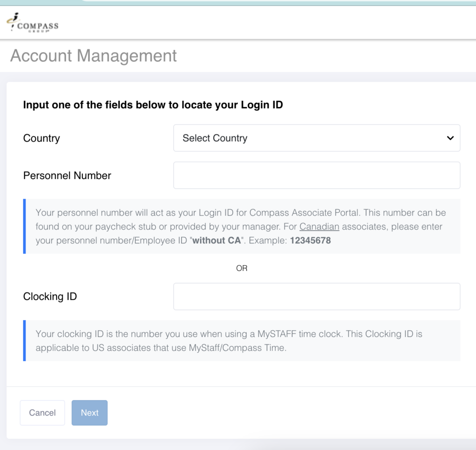Click the Compass Group logo

pyautogui.click(x=33, y=23)
